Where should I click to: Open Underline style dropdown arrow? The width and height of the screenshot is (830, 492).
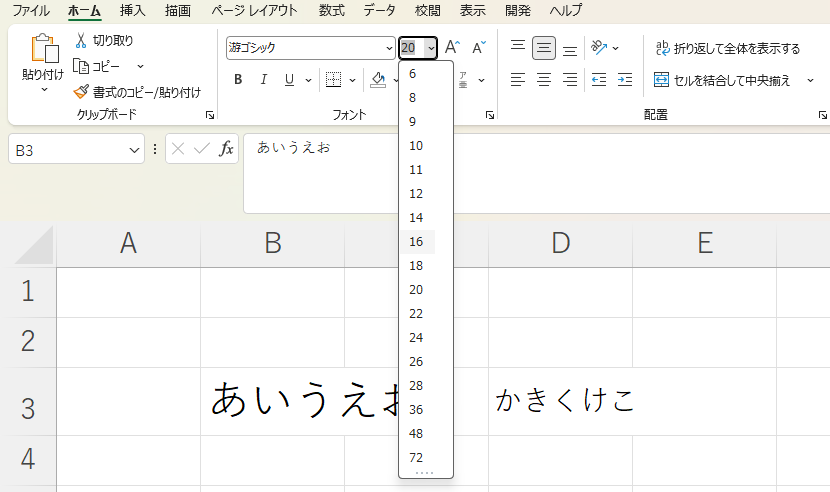click(308, 80)
